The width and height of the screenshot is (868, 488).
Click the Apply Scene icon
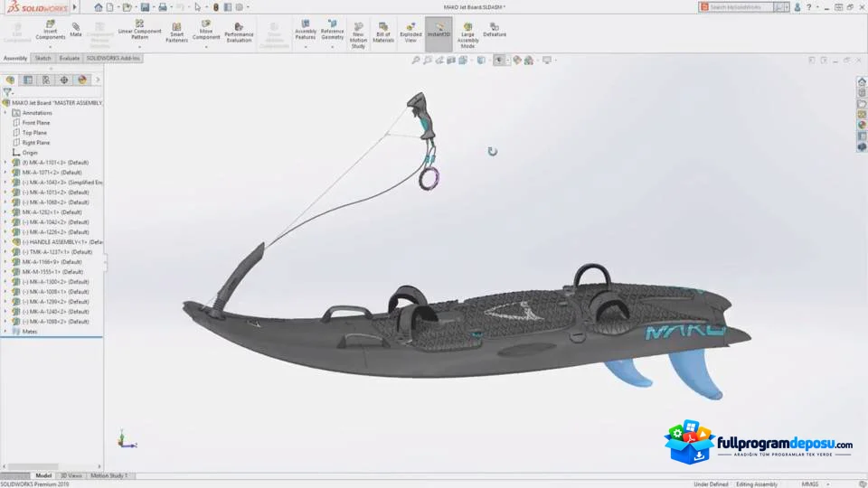(x=529, y=60)
